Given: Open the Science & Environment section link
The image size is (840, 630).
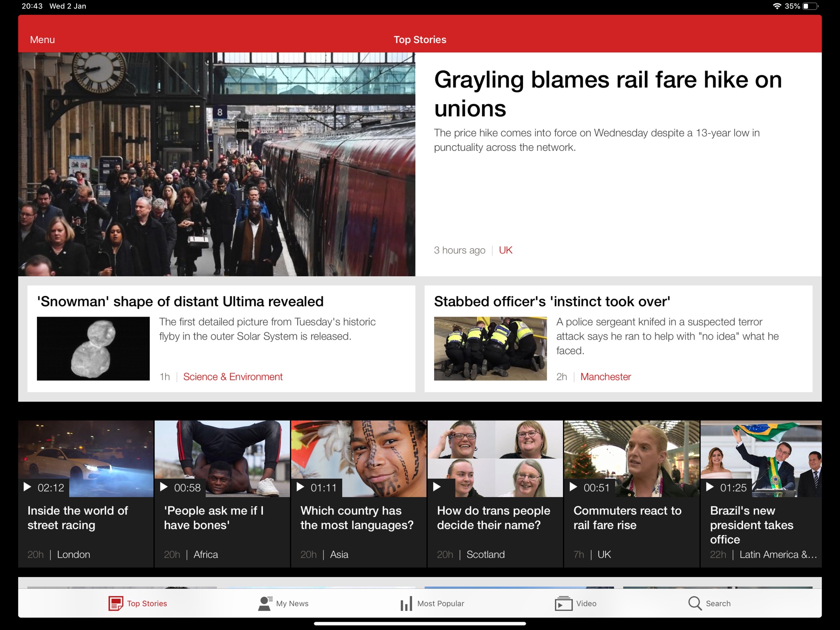Looking at the screenshot, I should [233, 377].
